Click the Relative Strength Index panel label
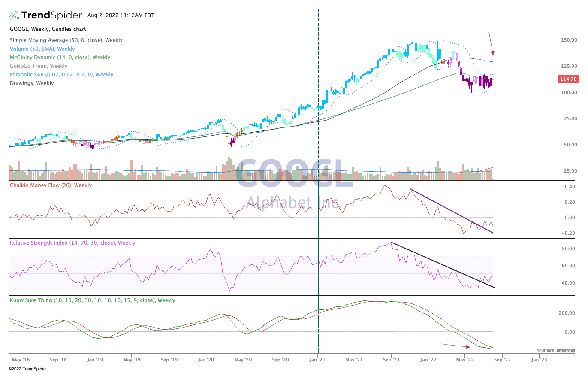The width and height of the screenshot is (588, 373). pyautogui.click(x=72, y=243)
